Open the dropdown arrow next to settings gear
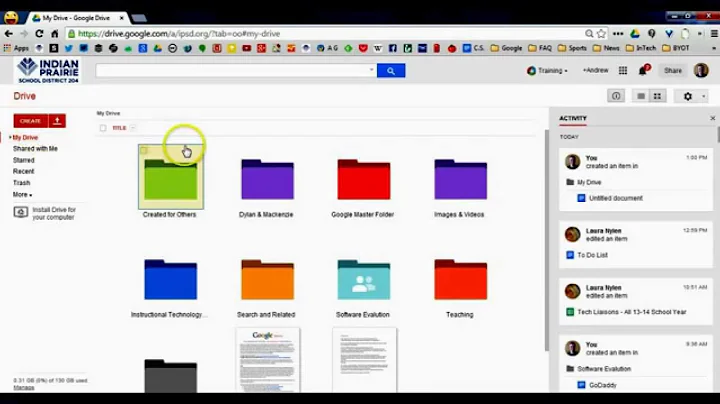 click(x=703, y=96)
